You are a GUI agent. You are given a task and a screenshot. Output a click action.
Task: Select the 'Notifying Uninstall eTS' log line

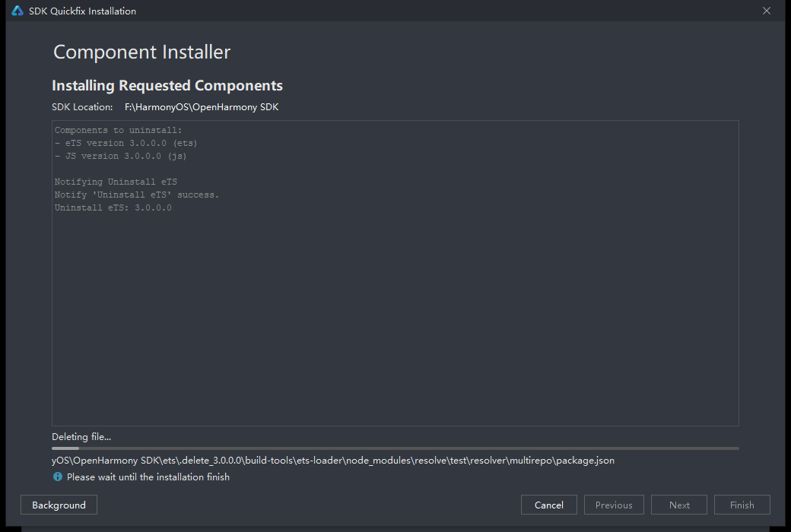(116, 182)
